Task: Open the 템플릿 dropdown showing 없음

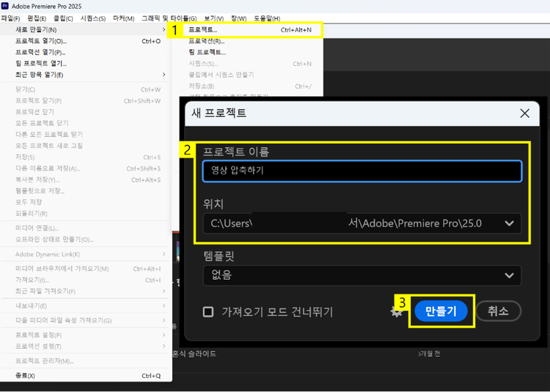Action: pyautogui.click(x=362, y=275)
